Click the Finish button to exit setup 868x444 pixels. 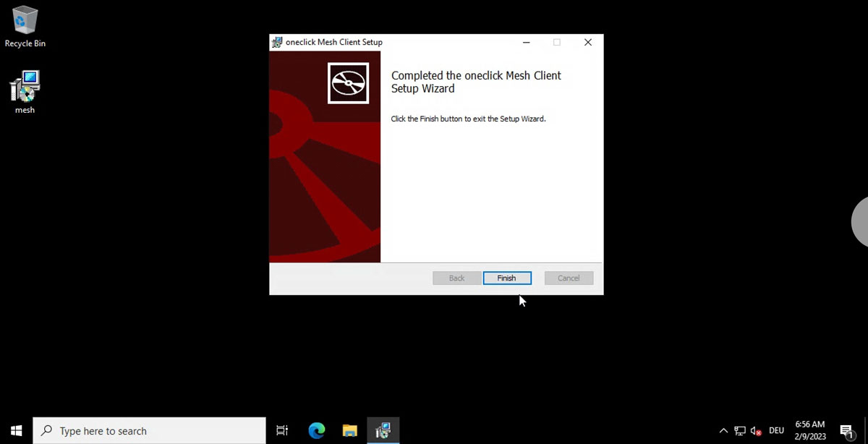click(x=507, y=278)
